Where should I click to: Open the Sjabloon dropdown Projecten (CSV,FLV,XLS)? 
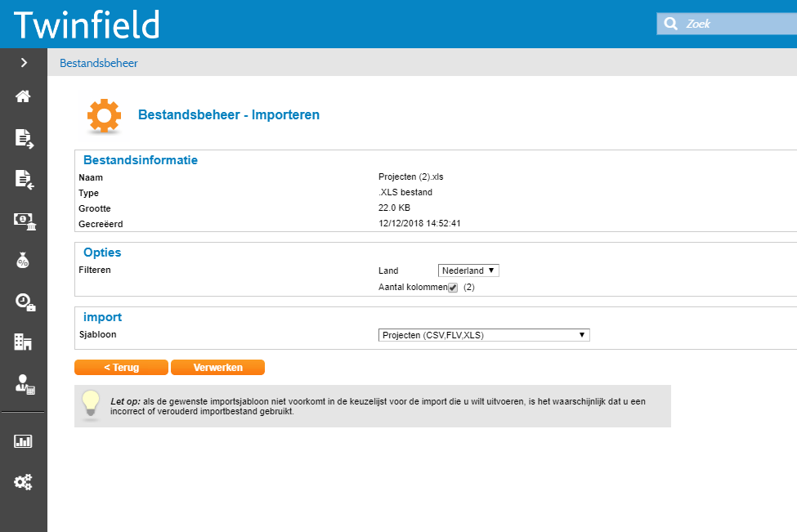point(482,334)
